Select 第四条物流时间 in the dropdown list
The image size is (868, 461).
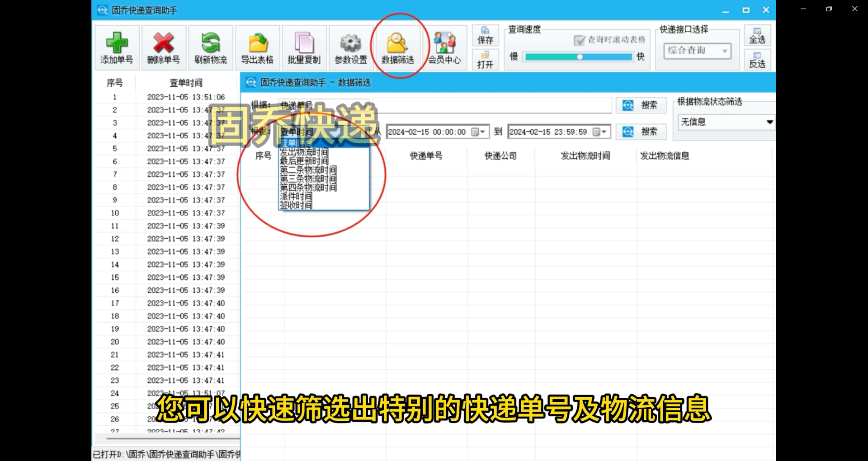click(308, 188)
